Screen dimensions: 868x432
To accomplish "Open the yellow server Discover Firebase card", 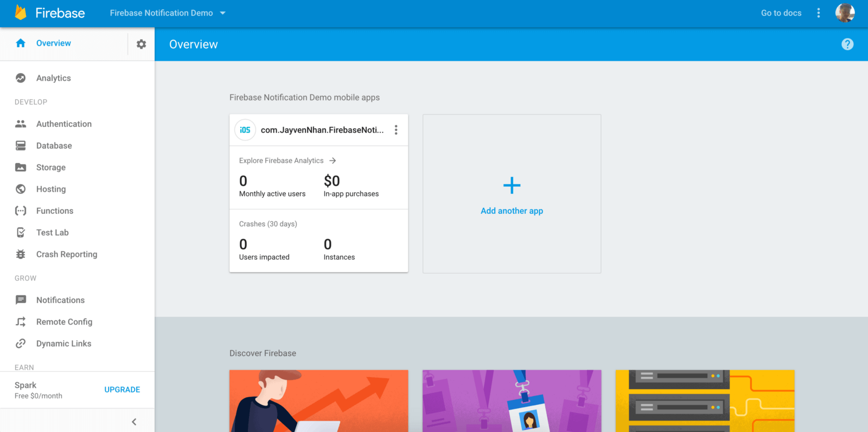I will tap(705, 401).
